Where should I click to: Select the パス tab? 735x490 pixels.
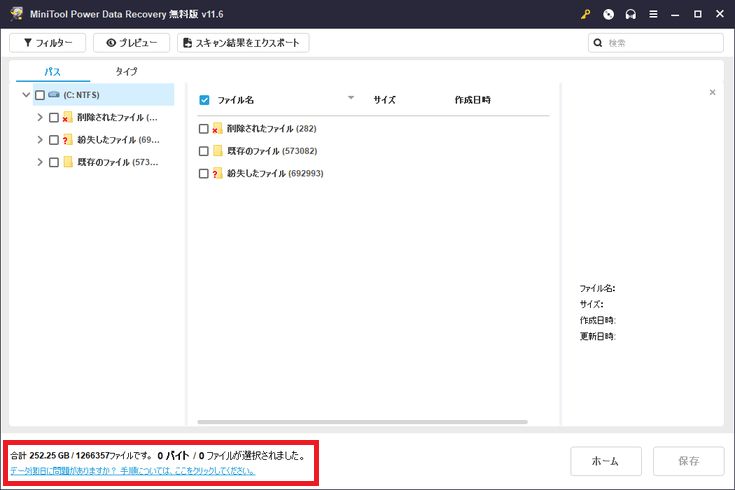click(53, 72)
